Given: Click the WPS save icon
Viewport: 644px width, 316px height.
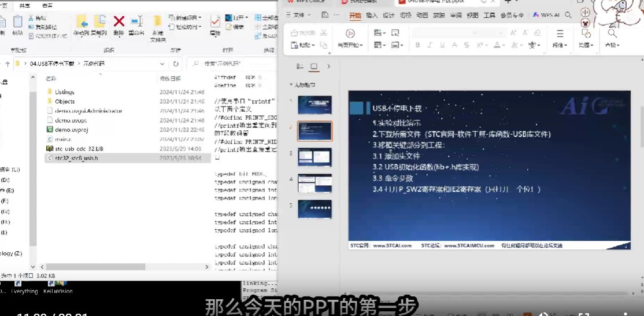Looking at the screenshot, I should coord(325,15).
